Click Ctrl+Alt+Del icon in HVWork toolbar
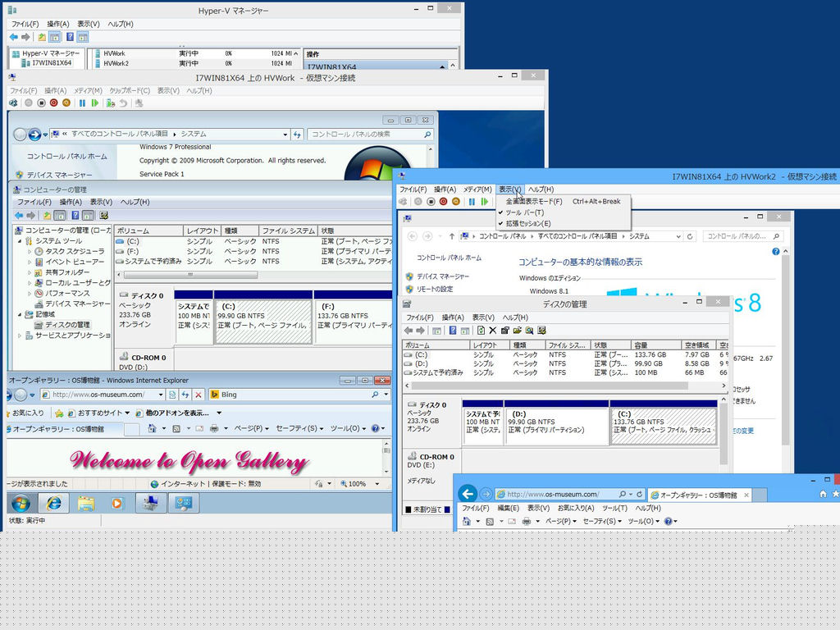The image size is (840, 630). [13, 103]
